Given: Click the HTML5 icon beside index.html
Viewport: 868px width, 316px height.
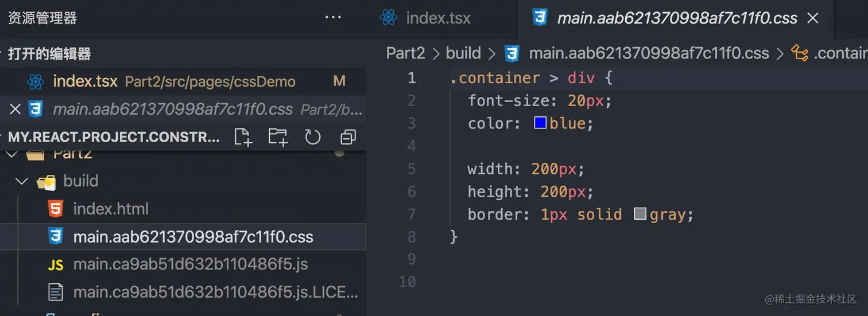Looking at the screenshot, I should 55,209.
